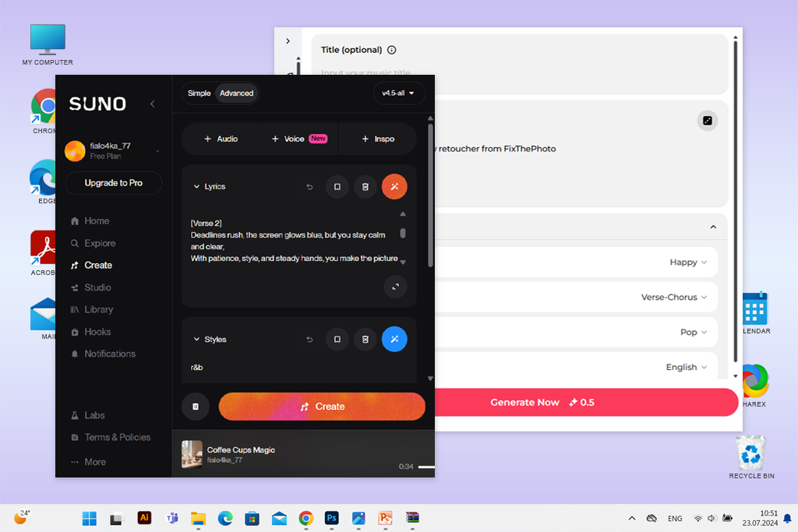Switch to Simple mode

coord(199,93)
